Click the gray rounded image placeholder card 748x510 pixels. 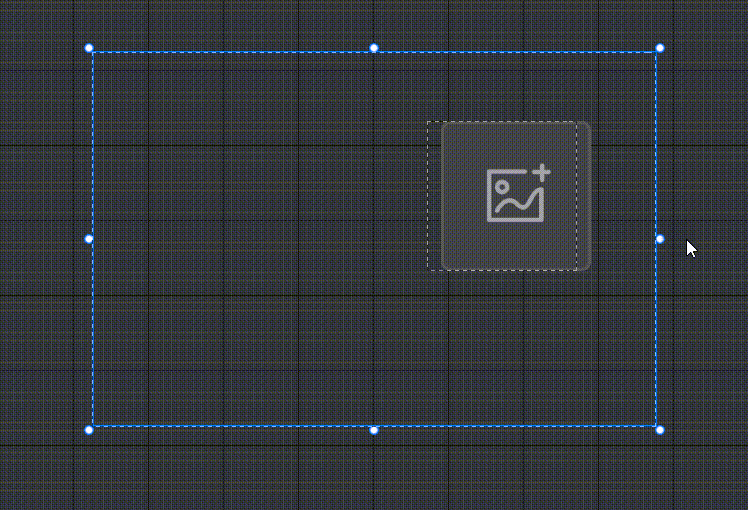pyautogui.click(x=516, y=196)
